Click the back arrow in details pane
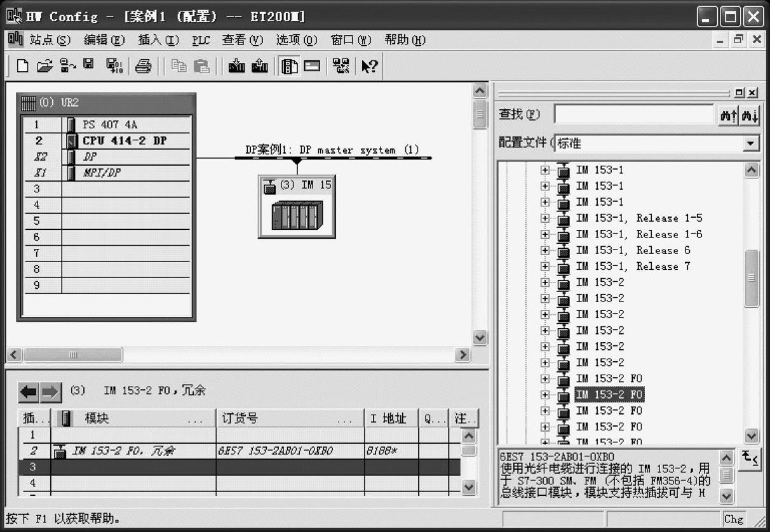Image resolution: width=770 pixels, height=532 pixels. point(29,392)
